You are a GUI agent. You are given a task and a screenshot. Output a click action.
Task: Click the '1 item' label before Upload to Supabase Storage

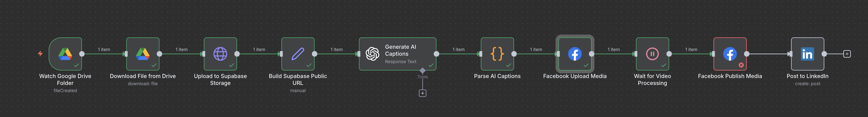[181, 50]
